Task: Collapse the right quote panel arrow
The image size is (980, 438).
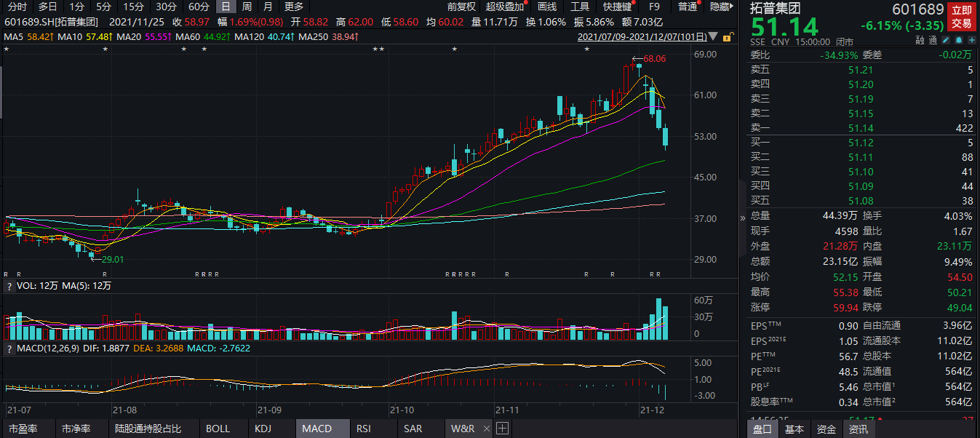Action: point(743,217)
